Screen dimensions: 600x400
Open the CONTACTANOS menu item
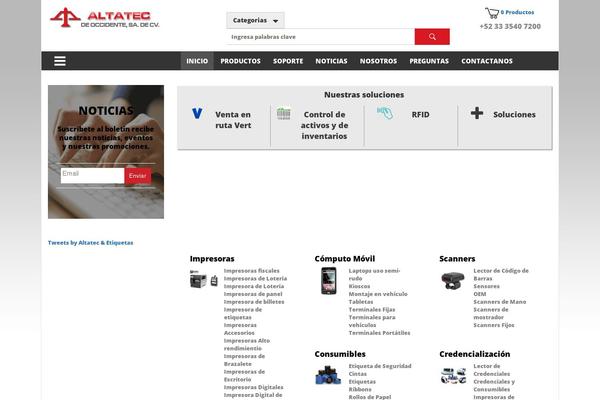coord(487,61)
